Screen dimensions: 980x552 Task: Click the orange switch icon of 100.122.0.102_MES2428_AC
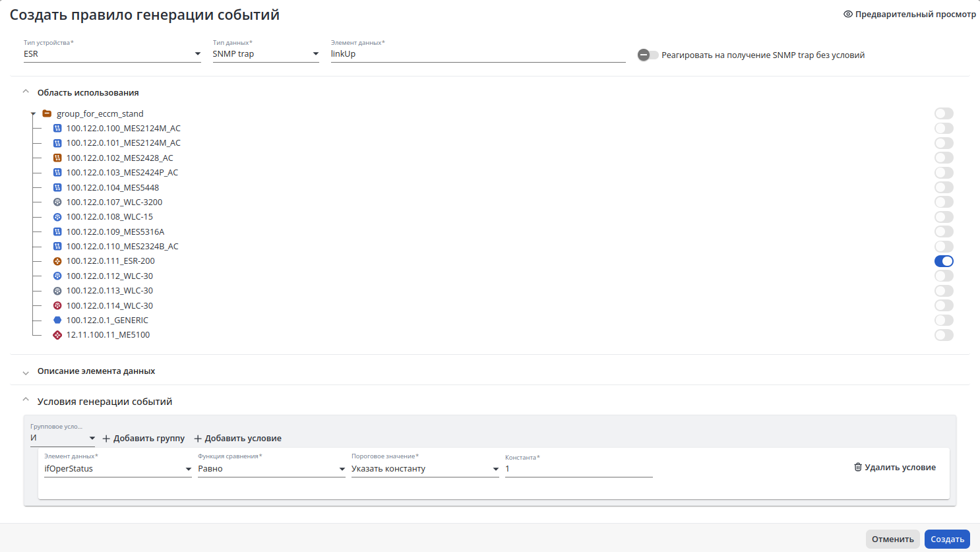coord(57,158)
